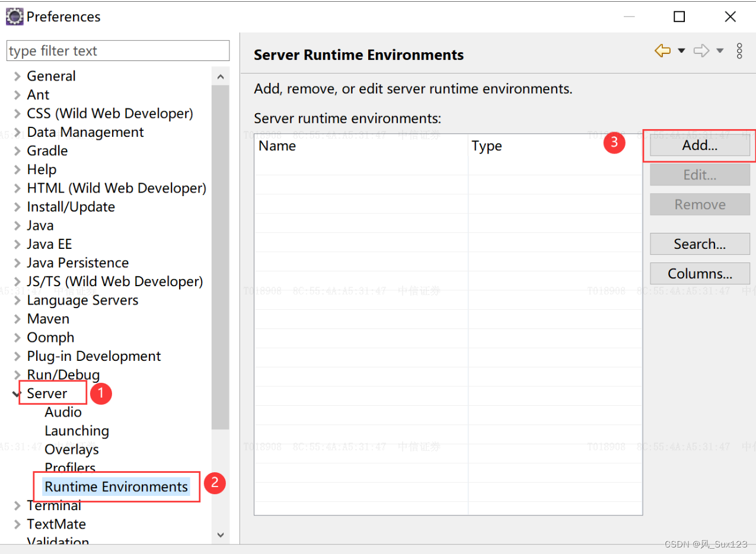Click the Add... button
Viewport: 756px width, 554px height.
click(x=700, y=145)
